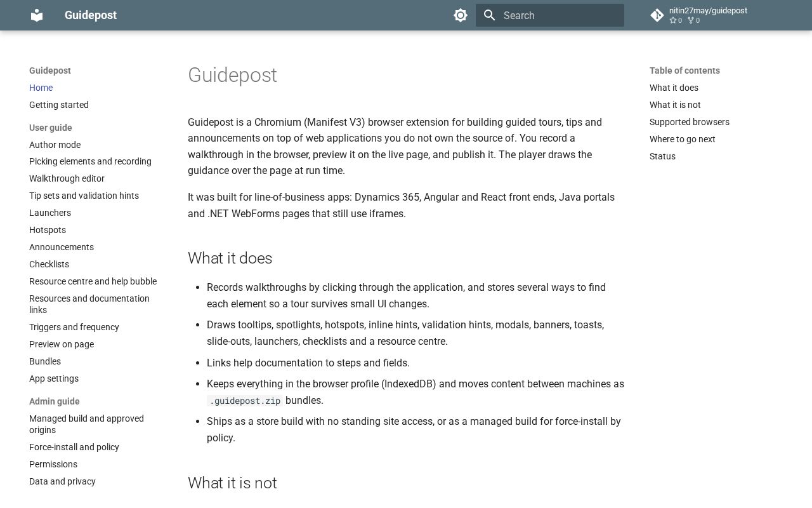Go to the Hotspots page
The image size is (812, 508).
tap(48, 230)
